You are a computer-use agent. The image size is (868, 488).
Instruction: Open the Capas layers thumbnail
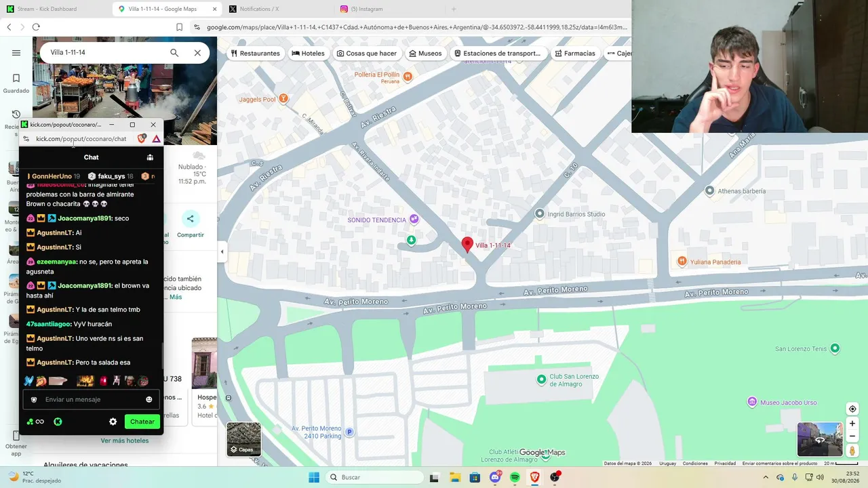coord(243,439)
